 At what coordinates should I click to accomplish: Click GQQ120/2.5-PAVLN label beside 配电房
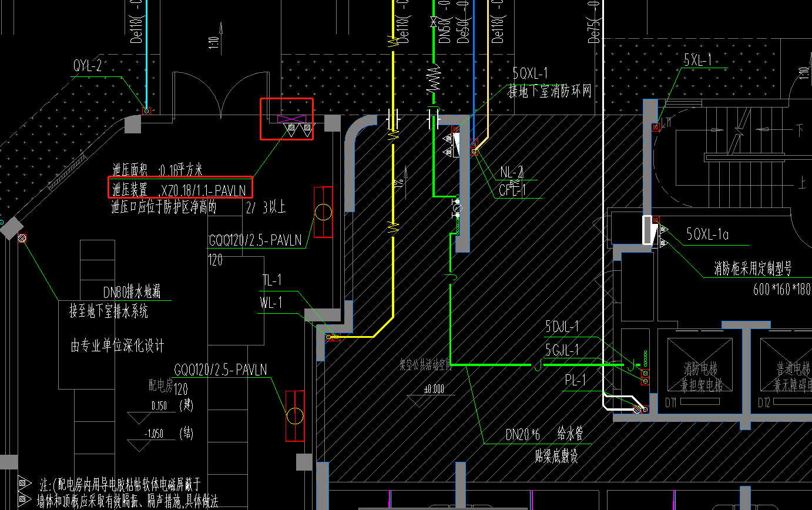point(220,370)
